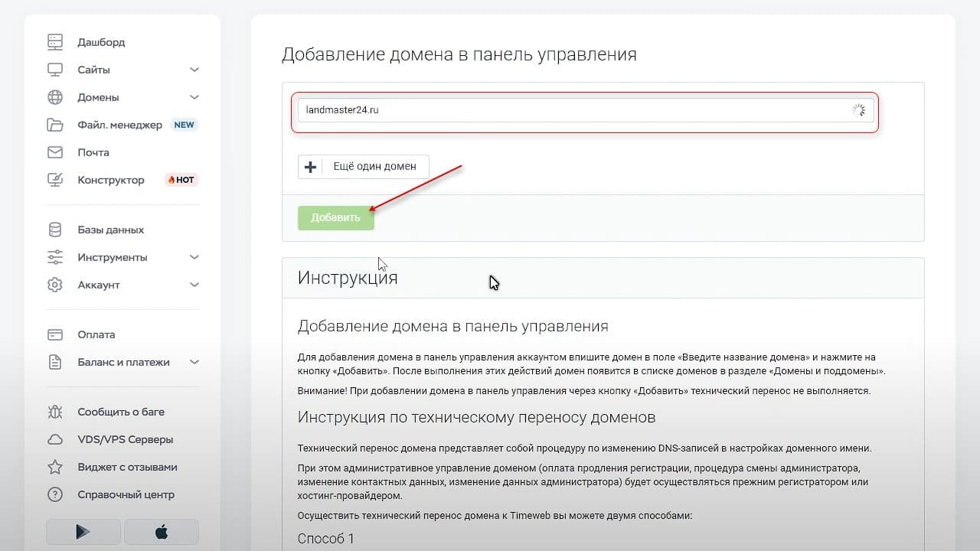
Task: Go to Оплата section
Action: click(x=96, y=334)
